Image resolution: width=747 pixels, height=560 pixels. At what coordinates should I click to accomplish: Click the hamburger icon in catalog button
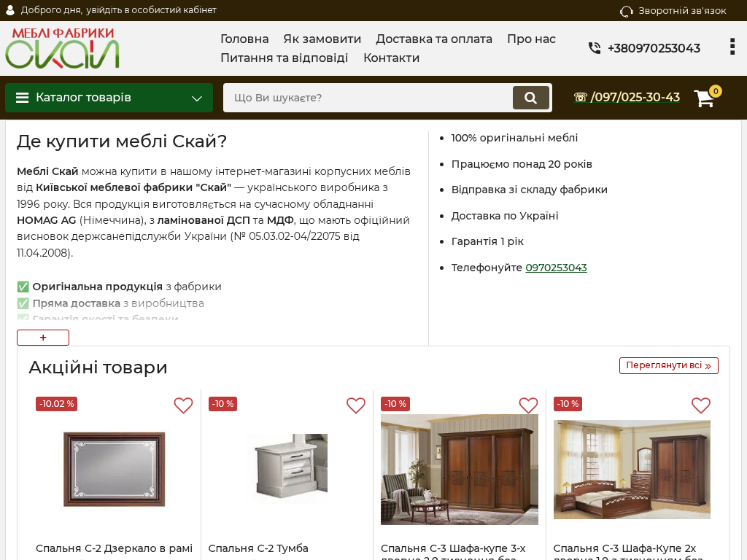point(23,98)
